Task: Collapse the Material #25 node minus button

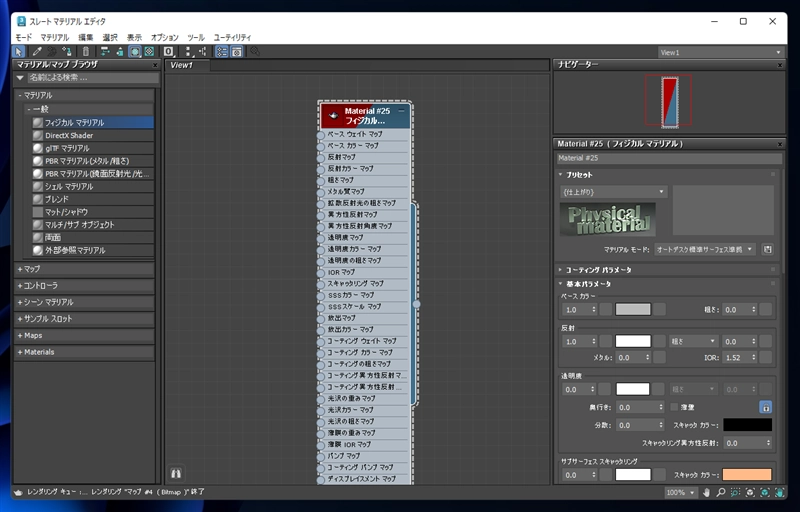Action: tap(402, 111)
